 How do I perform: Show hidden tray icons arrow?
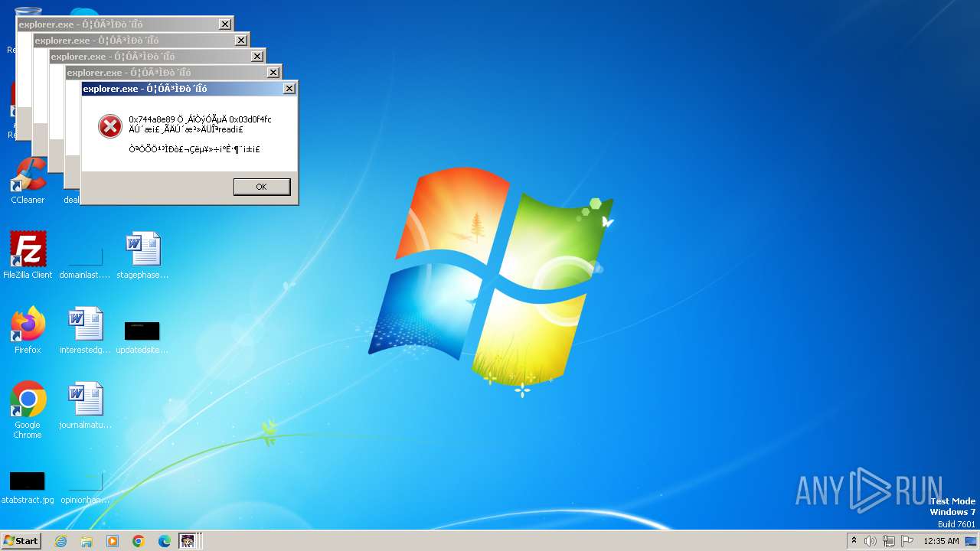tap(854, 541)
